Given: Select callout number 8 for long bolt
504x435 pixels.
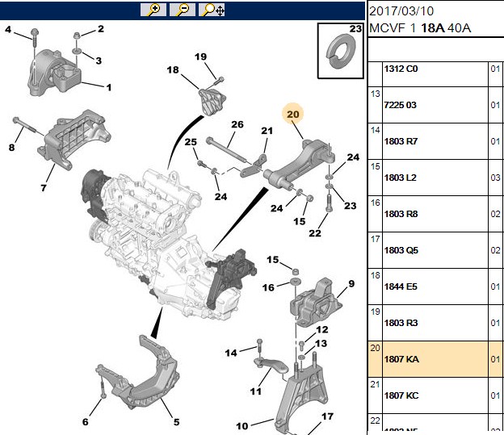Looking at the screenshot, I should 11,148.
